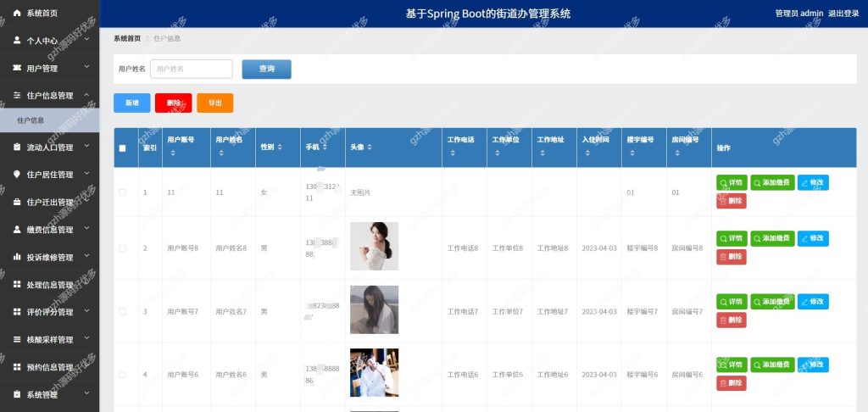Expand the 用户管理 sidebar menu
This screenshot has height=412, width=868.
pos(50,68)
